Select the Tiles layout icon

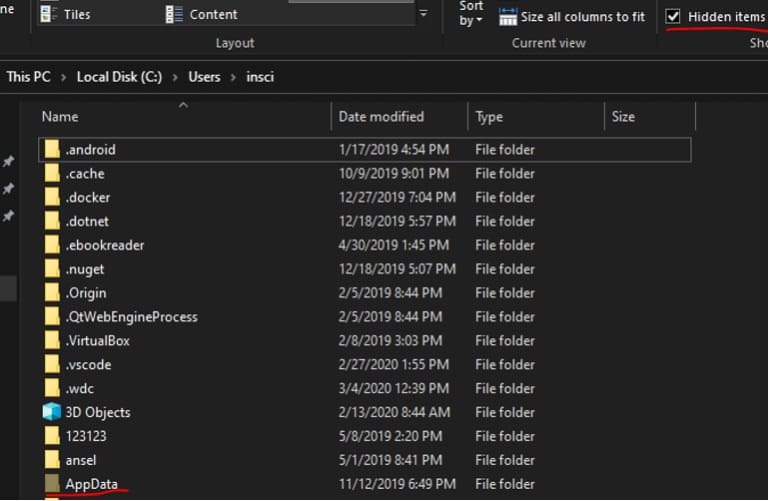49,15
